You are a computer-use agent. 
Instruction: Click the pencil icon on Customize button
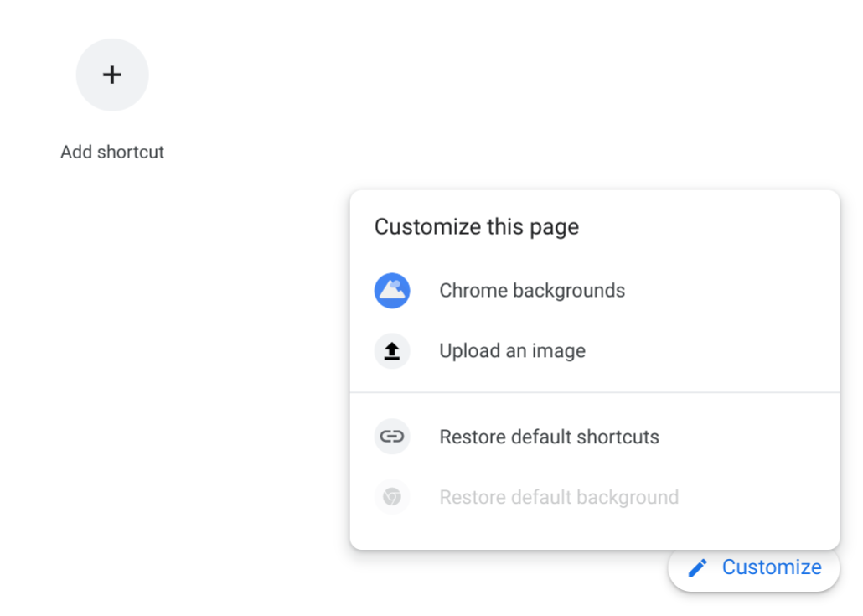click(697, 568)
